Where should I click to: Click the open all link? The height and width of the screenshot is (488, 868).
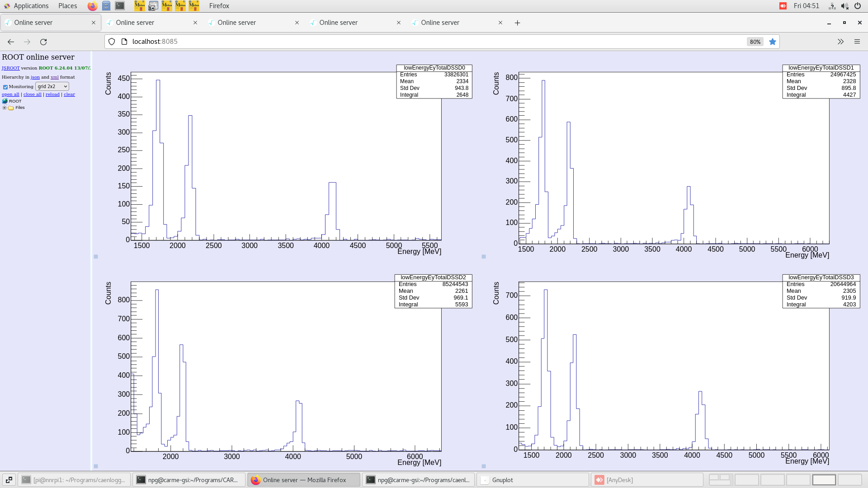10,94
